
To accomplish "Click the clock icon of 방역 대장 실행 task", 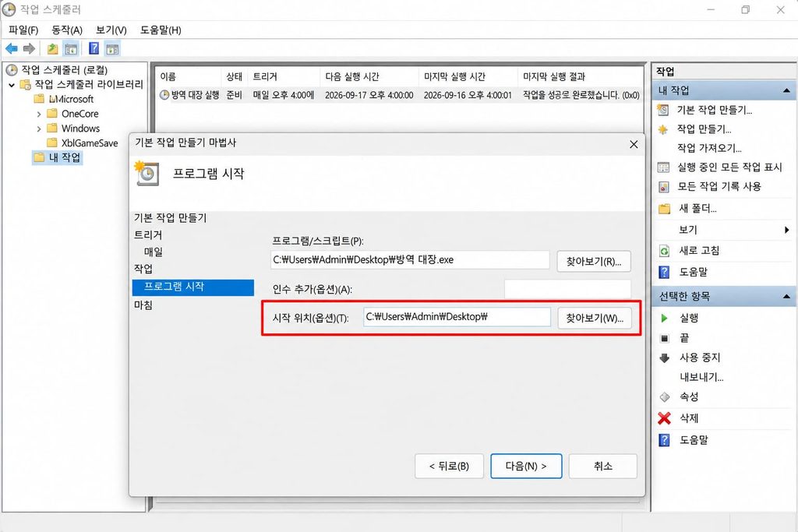I will coord(164,94).
